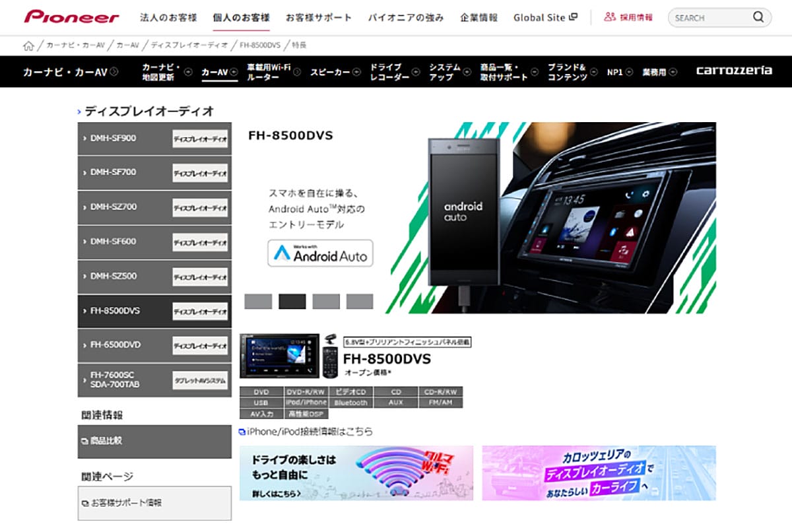
Task: Select DMH-SF700 in sidebar
Action: point(154,172)
